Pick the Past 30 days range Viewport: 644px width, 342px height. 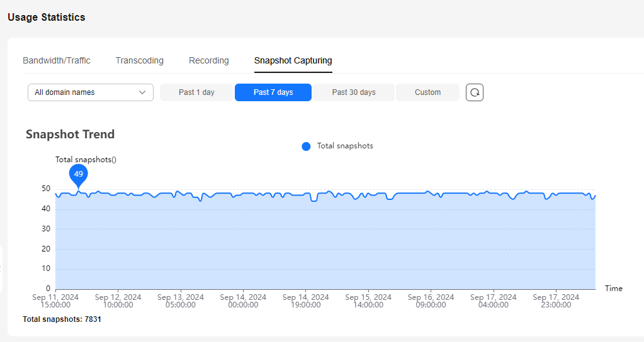point(354,92)
